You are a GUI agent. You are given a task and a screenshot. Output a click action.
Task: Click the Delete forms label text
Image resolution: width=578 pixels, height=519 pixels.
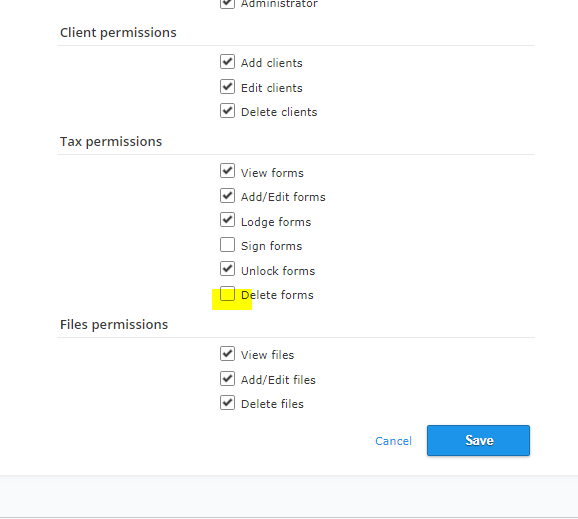[277, 295]
